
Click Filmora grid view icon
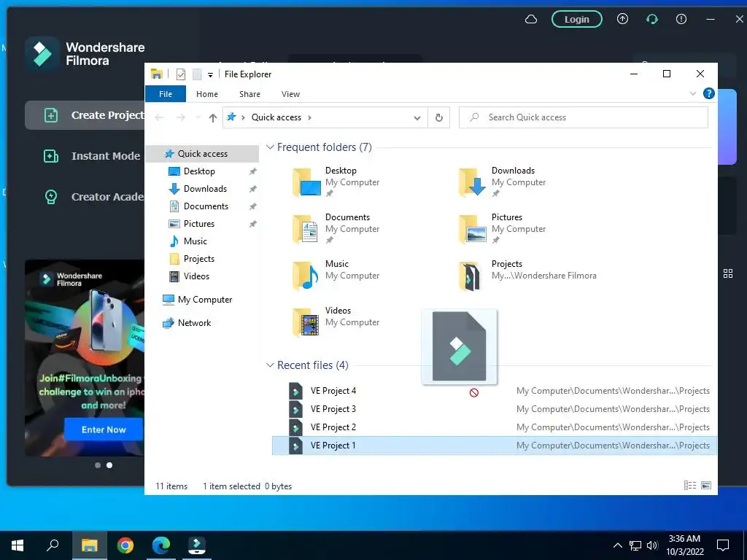[x=728, y=273]
